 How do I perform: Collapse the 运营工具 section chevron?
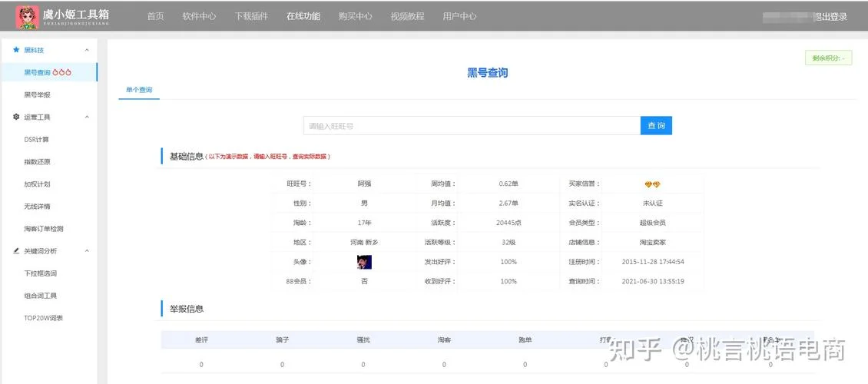[87, 118]
